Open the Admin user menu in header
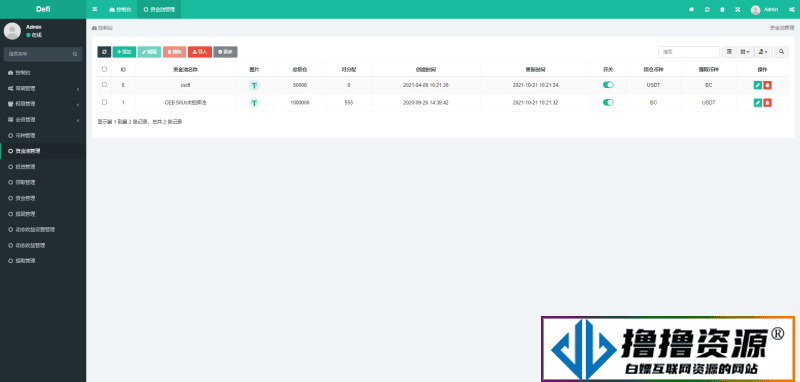Image resolution: width=800 pixels, height=382 pixels. coord(764,9)
